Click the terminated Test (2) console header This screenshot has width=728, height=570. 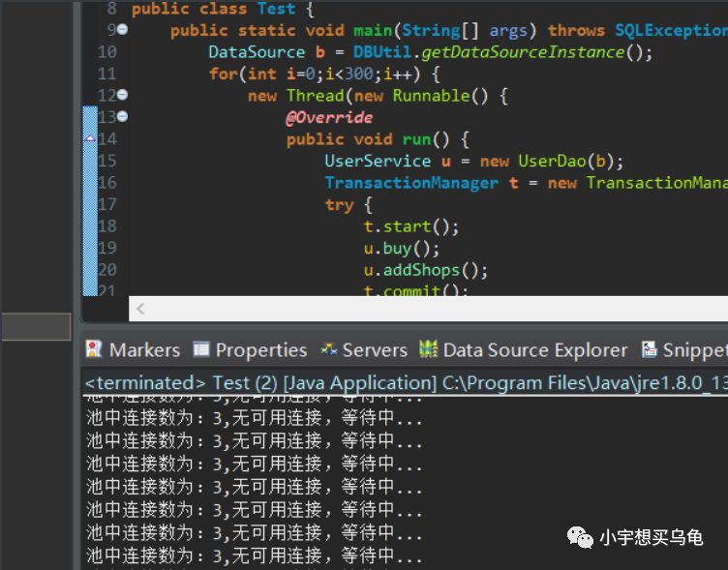(406, 383)
